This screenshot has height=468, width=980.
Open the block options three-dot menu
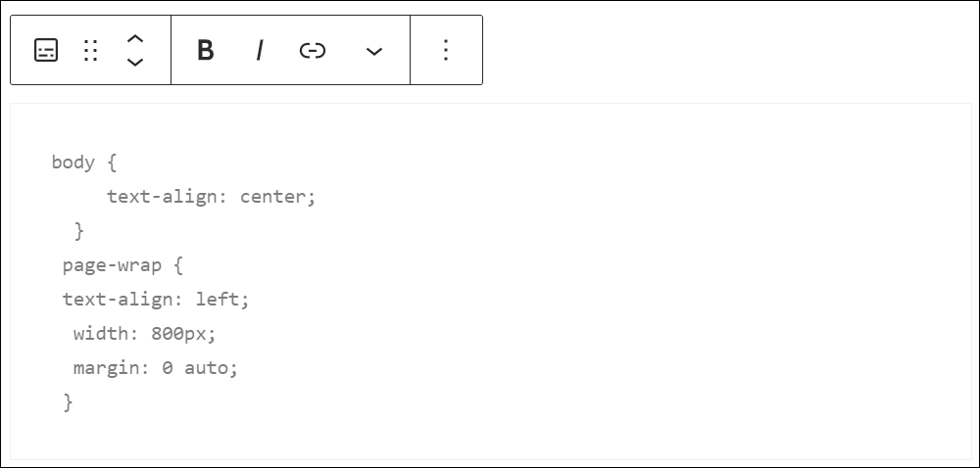tap(446, 50)
